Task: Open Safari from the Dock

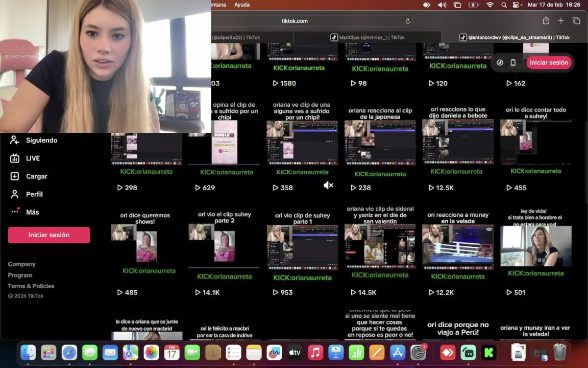Action: (69, 353)
